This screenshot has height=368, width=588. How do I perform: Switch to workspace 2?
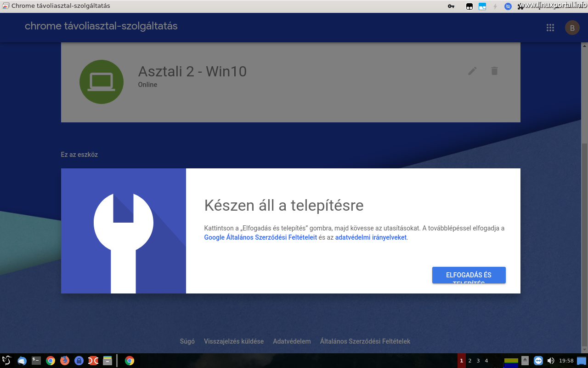pos(469,361)
